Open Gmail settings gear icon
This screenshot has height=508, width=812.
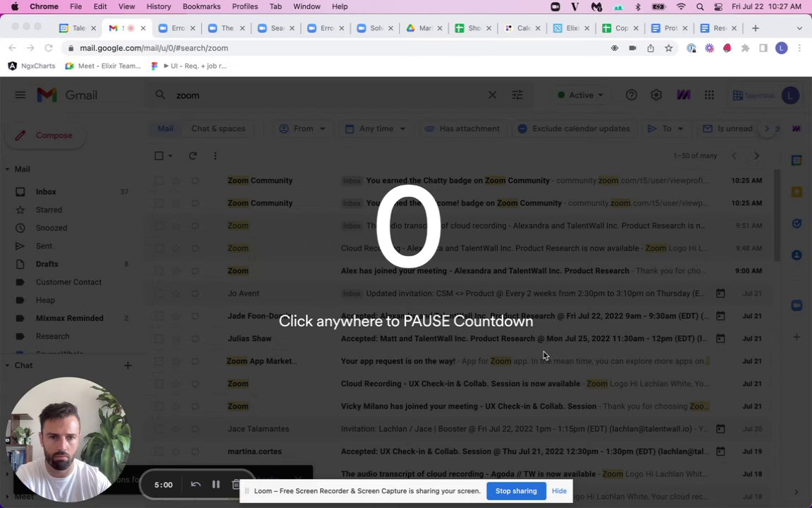[656, 95]
